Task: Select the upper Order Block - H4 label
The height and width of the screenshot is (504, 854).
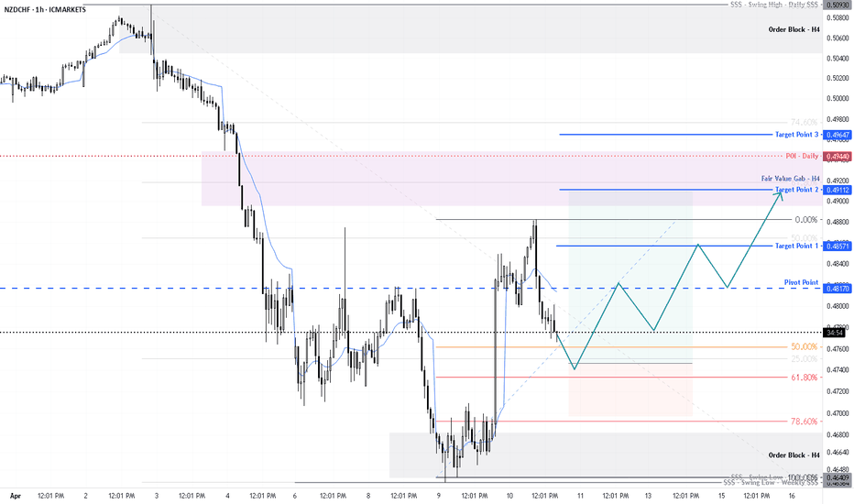Action: (x=794, y=29)
